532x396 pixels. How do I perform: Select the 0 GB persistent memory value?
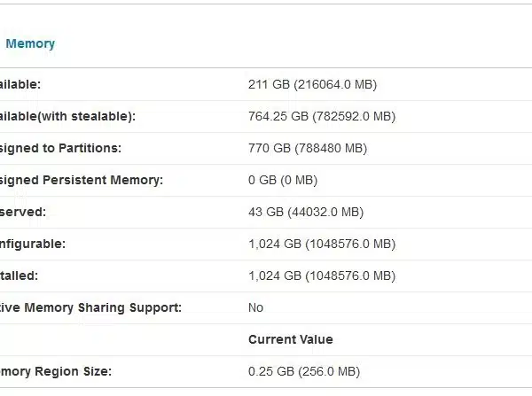(x=283, y=180)
